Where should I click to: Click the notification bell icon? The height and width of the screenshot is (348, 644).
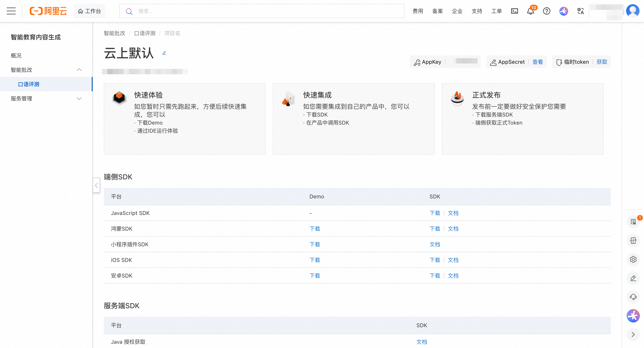[x=530, y=11]
